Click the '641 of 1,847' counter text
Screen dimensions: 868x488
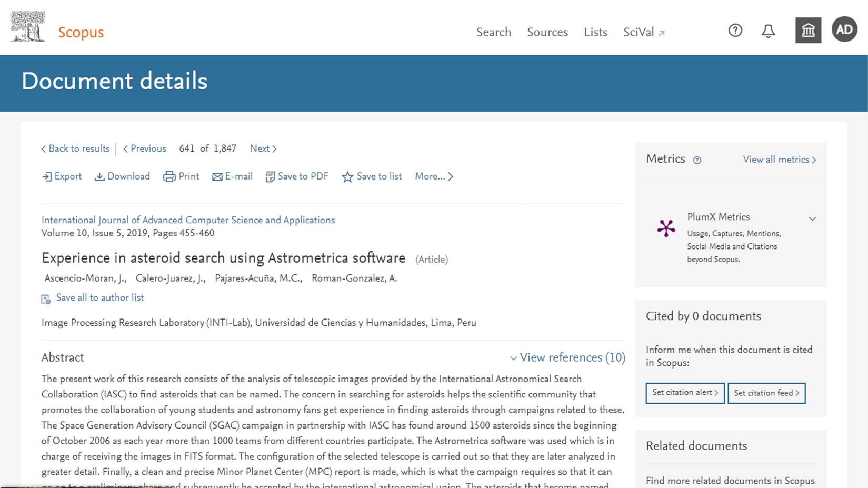pos(208,148)
